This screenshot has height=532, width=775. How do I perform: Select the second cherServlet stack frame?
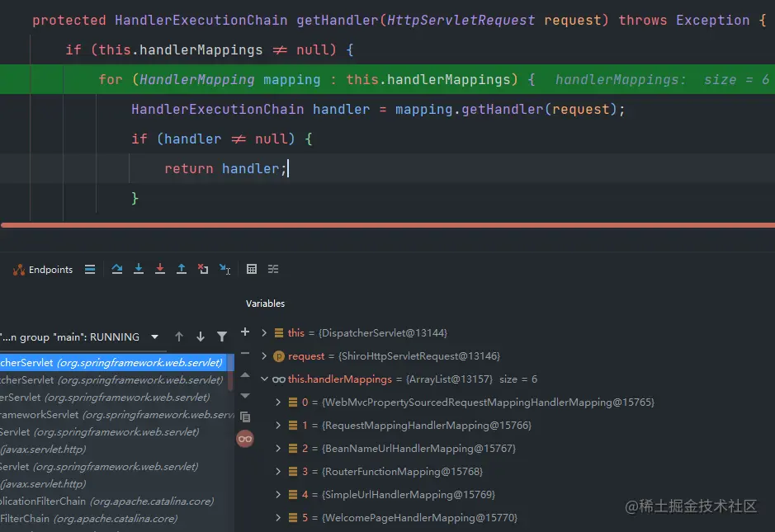(x=114, y=380)
